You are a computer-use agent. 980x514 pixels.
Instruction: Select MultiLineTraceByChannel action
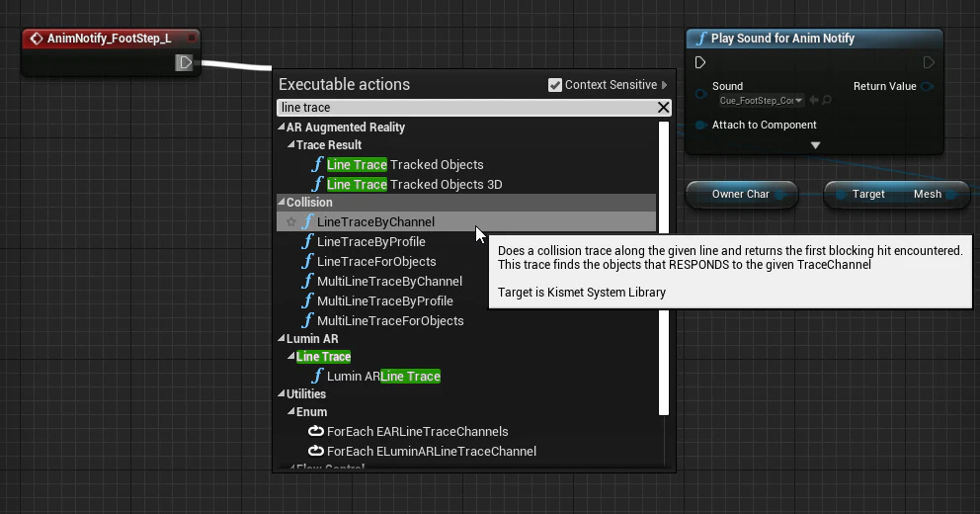[389, 282]
